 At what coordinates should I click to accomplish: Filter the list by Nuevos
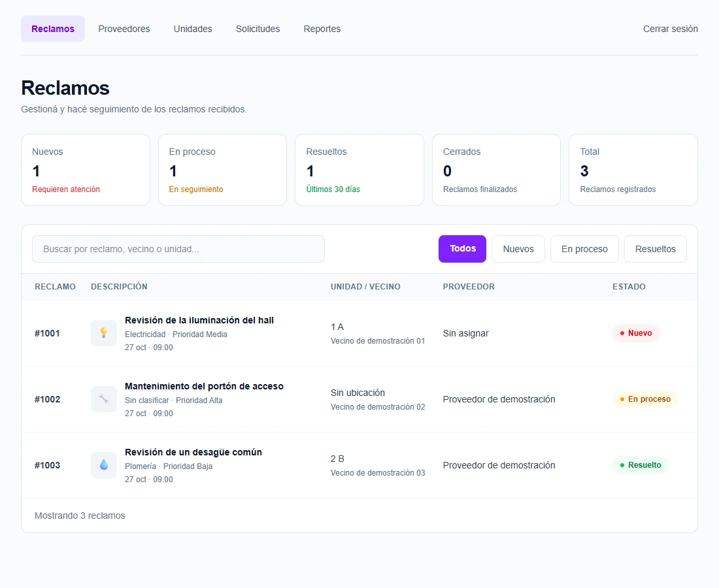point(518,249)
